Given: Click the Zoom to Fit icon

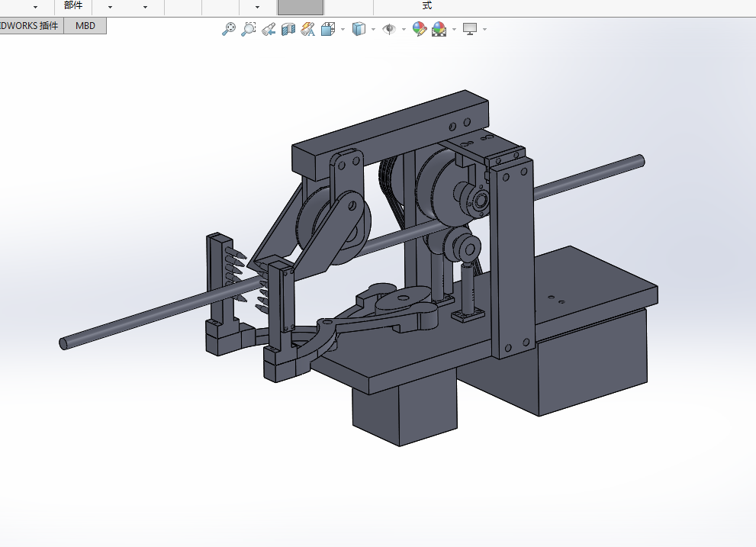Looking at the screenshot, I should [x=228, y=30].
